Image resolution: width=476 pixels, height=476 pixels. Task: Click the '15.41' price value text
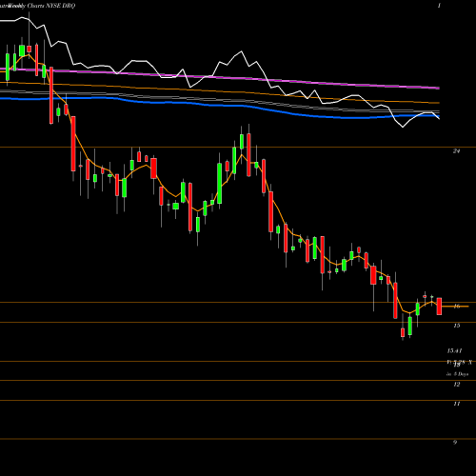coord(454,350)
